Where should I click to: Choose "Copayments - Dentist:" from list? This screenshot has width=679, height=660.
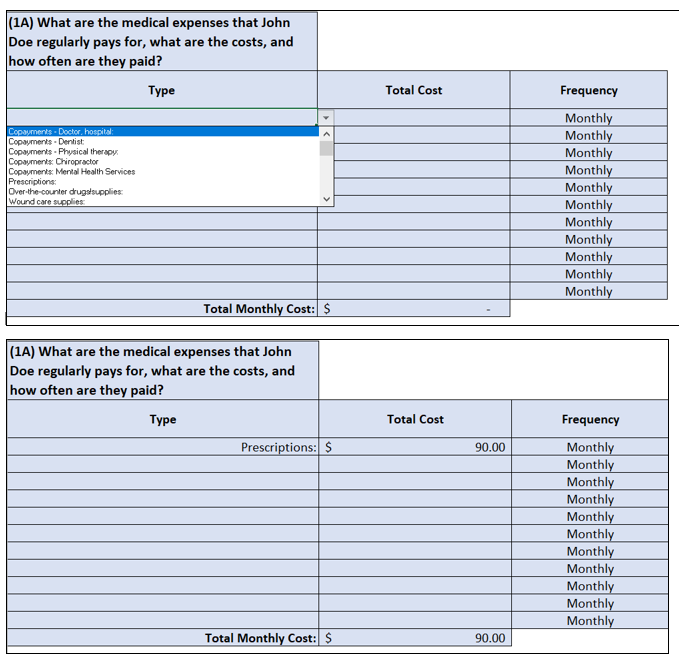pos(163,141)
